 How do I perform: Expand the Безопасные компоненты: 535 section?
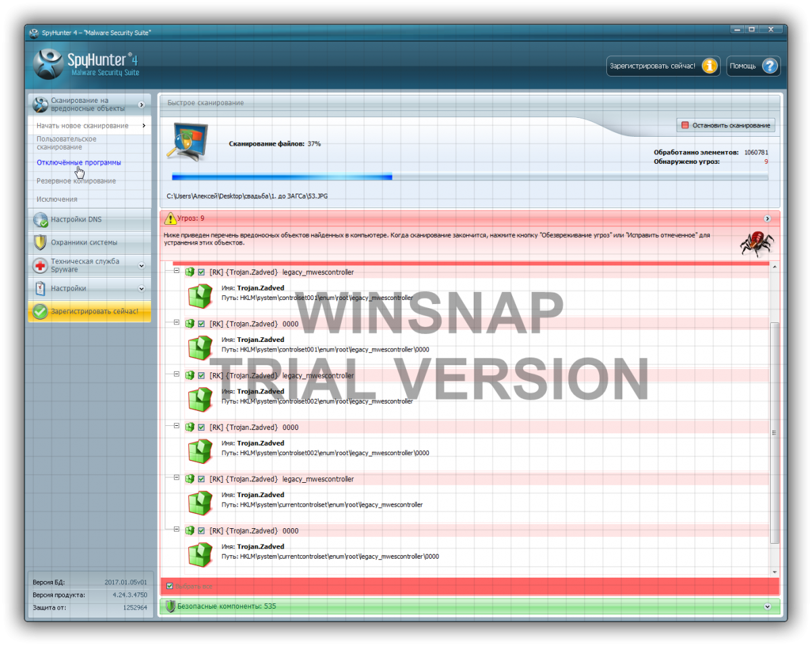coord(767,607)
